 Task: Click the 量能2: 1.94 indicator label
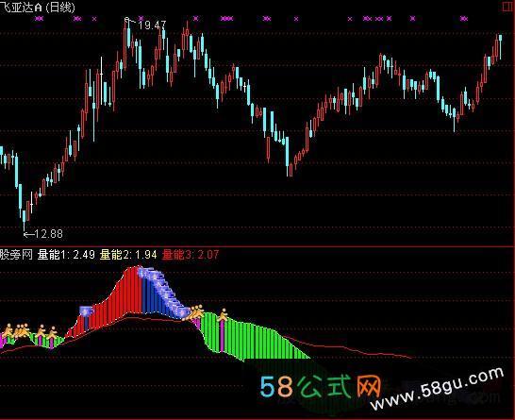coord(128,255)
